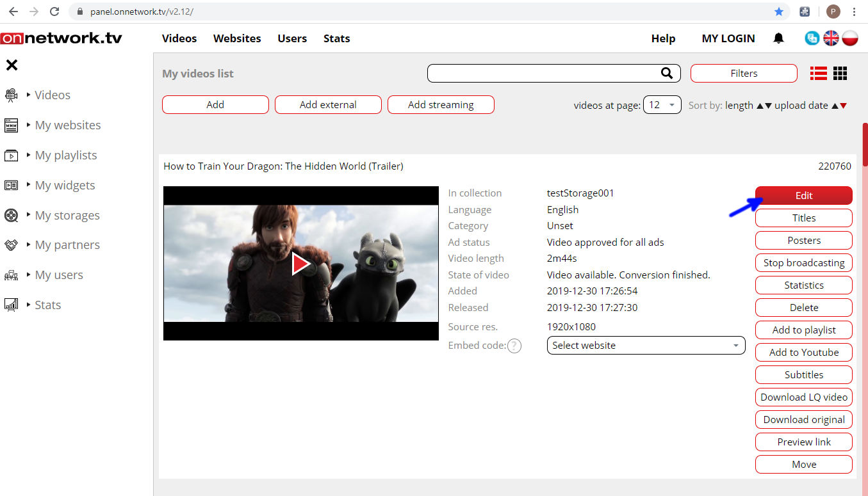868x496 pixels.
Task: Close the sidebar with X icon
Action: coord(12,65)
